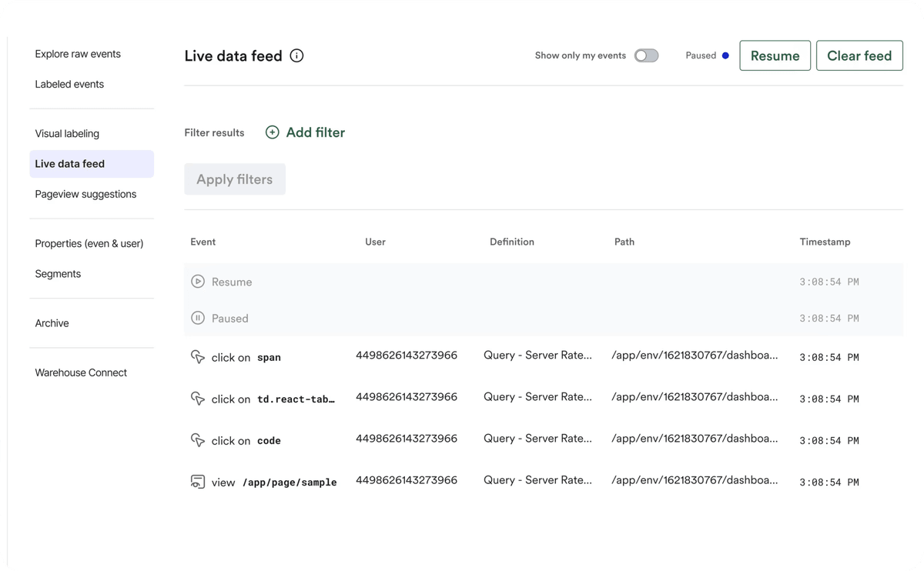
Task: Open Properties (even & user)
Action: tap(89, 243)
